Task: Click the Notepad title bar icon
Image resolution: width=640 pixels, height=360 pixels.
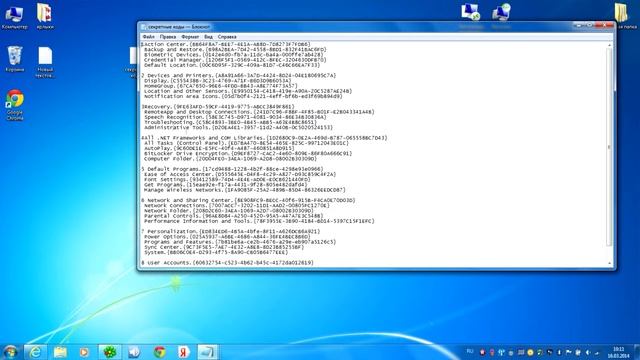Action: pyautogui.click(x=143, y=27)
